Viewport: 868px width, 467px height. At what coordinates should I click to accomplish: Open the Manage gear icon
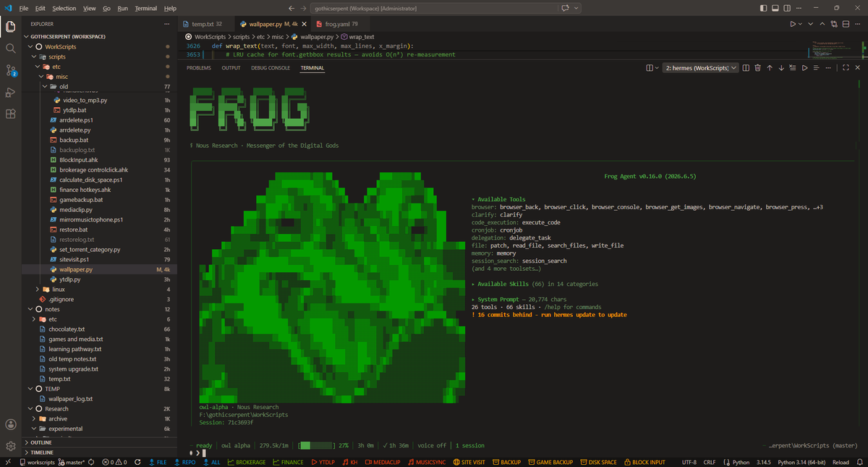(11, 446)
